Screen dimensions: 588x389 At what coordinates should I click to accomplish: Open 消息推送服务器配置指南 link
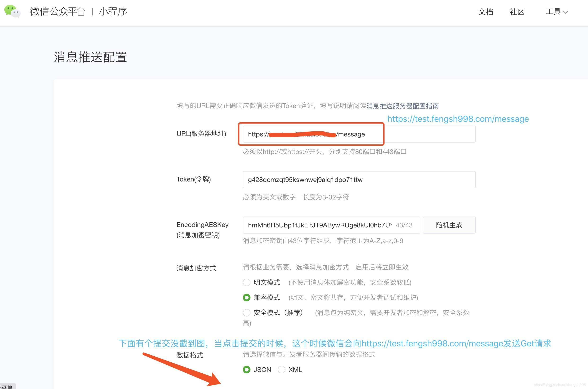403,106
